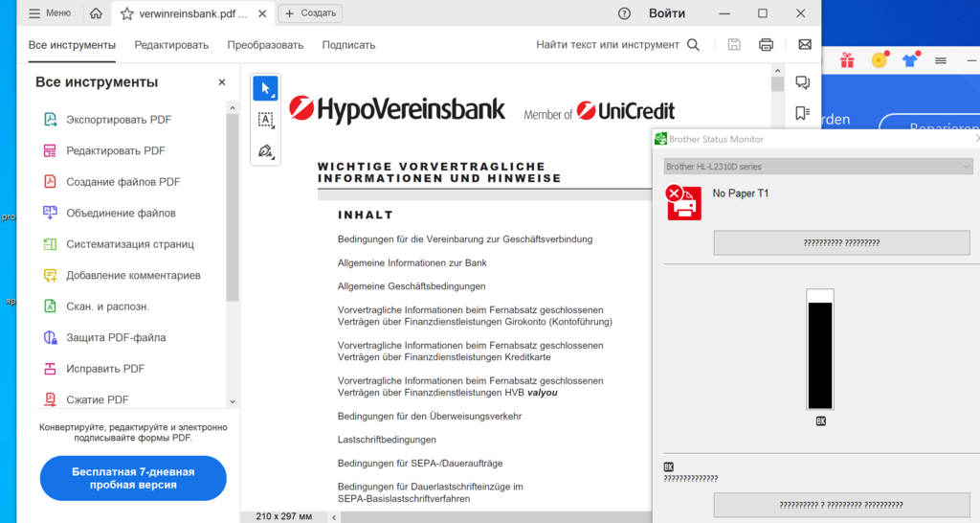Click the email envelope icon

click(805, 44)
